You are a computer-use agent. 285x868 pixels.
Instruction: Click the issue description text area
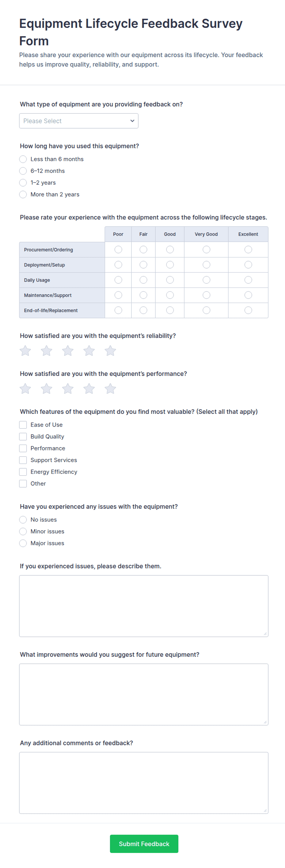[x=144, y=606]
